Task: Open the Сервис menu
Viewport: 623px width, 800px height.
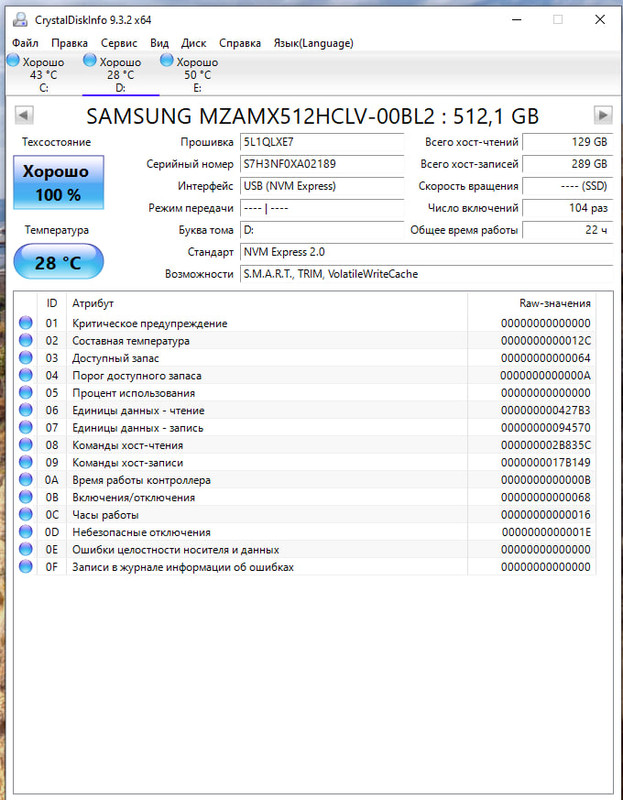Action: [119, 43]
